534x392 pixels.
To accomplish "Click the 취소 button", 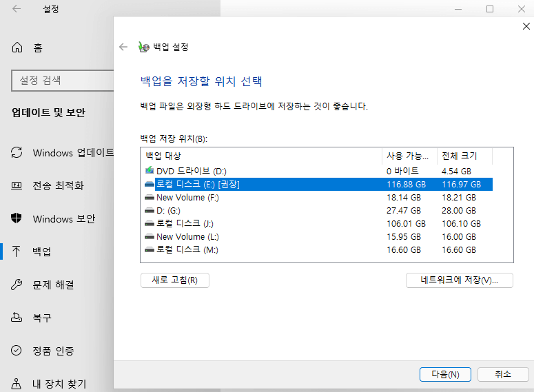I will [503, 374].
